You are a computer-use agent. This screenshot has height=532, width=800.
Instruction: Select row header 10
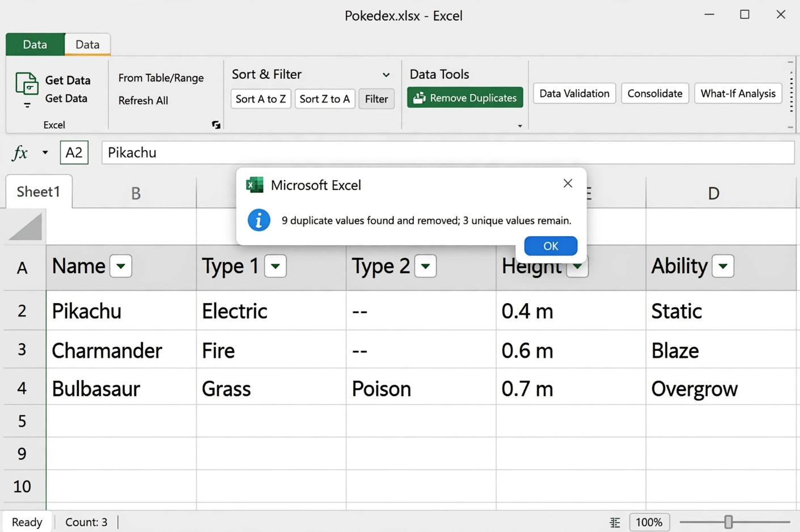click(x=22, y=486)
